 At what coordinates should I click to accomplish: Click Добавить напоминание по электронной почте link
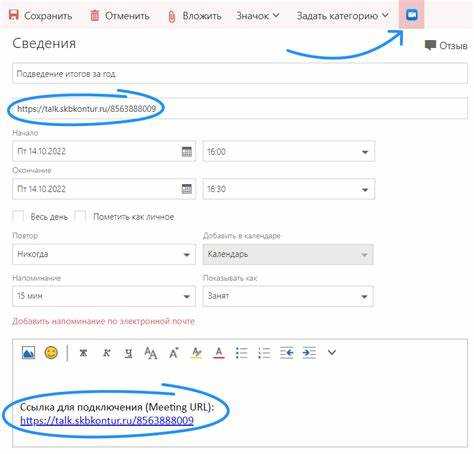tap(103, 321)
